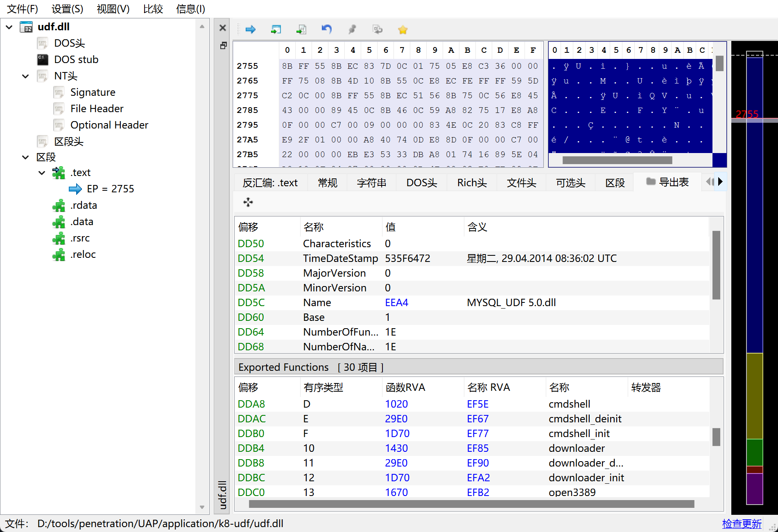Switch to the 反汇编: .text tab

coord(270,183)
